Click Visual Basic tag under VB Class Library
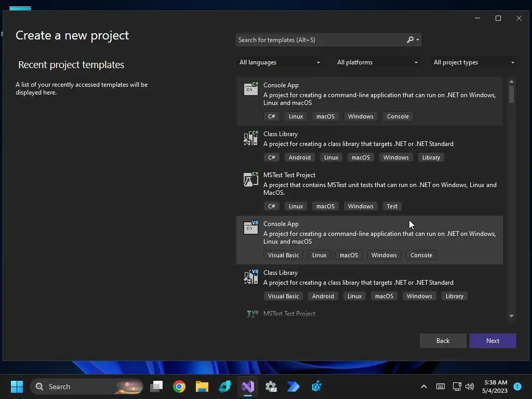 (283, 296)
